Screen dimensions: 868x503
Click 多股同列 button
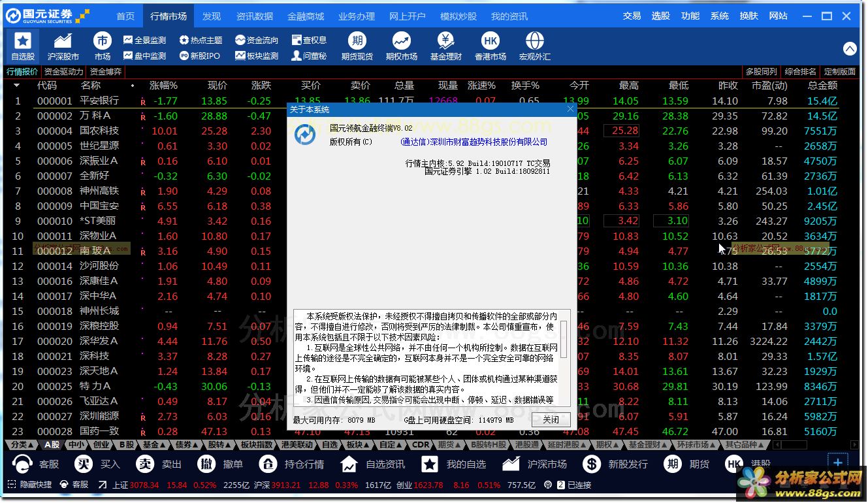[762, 72]
